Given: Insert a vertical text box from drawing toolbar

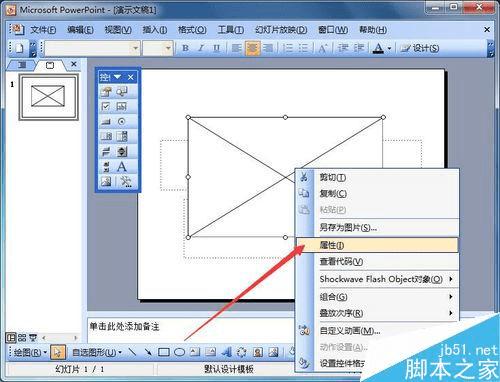Looking at the screenshot, I should [210, 352].
